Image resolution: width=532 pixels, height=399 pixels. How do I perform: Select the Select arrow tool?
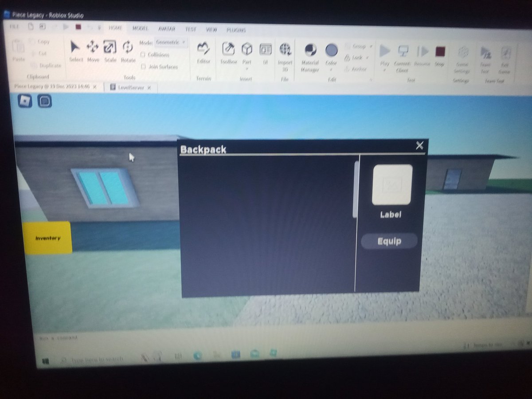point(76,51)
